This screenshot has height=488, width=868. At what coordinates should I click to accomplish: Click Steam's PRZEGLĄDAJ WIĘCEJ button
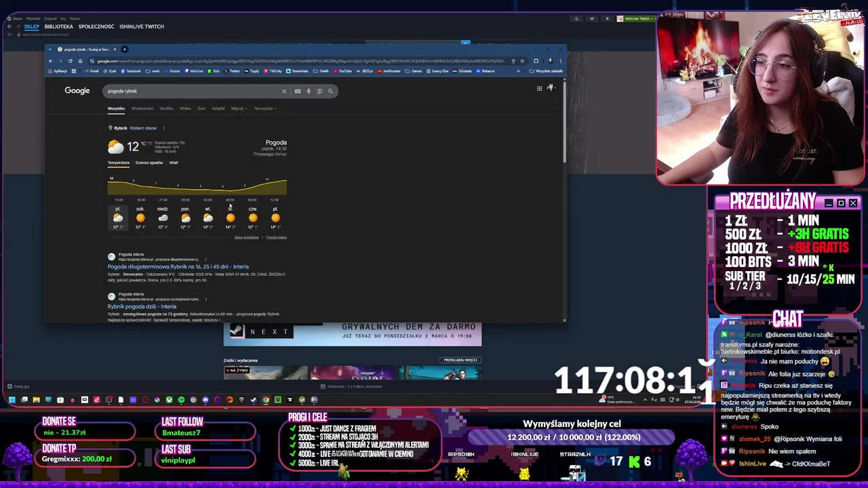coord(461,360)
